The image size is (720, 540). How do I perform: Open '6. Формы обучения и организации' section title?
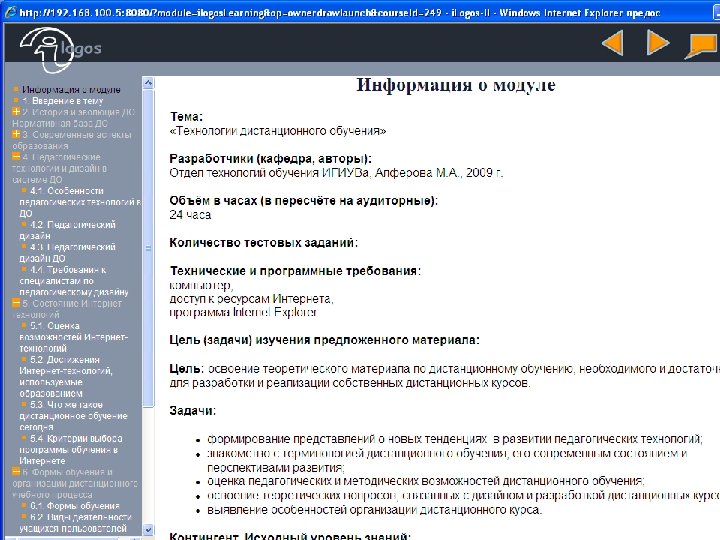pos(75,483)
